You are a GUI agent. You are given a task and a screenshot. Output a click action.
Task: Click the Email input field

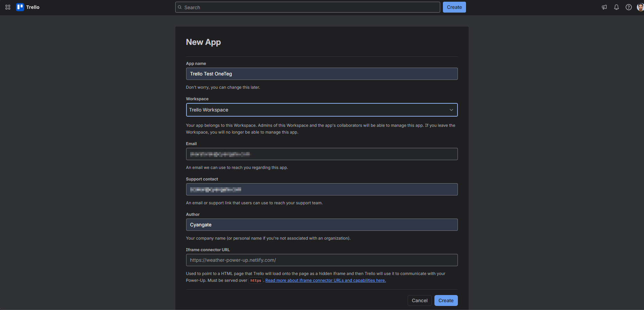pos(322,154)
